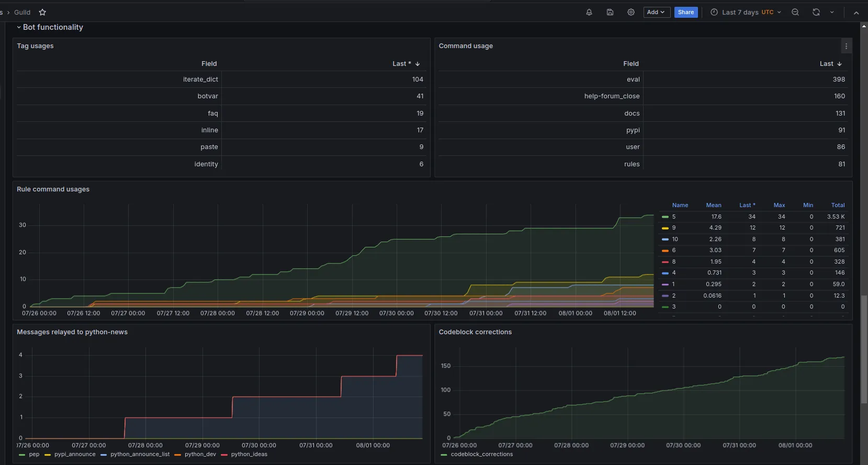
Task: Open Command usage panel three-dot menu
Action: click(846, 46)
